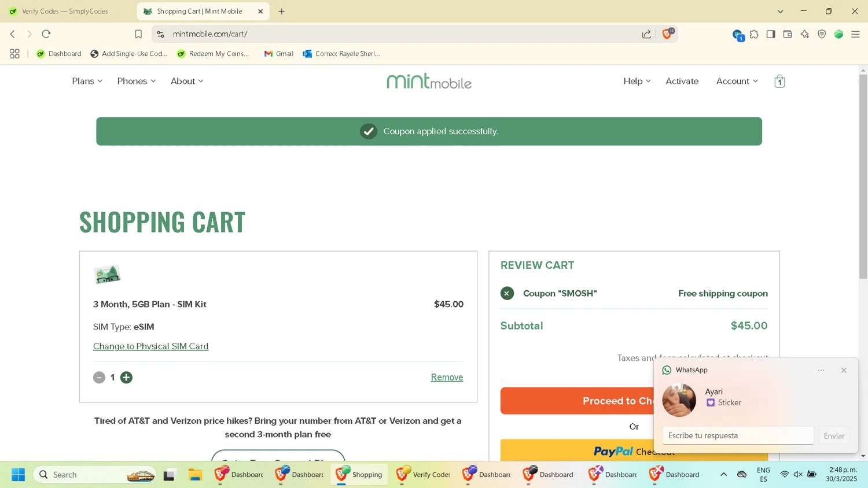The width and height of the screenshot is (868, 488).
Task: Open the cart bag icon in header
Action: pos(779,81)
